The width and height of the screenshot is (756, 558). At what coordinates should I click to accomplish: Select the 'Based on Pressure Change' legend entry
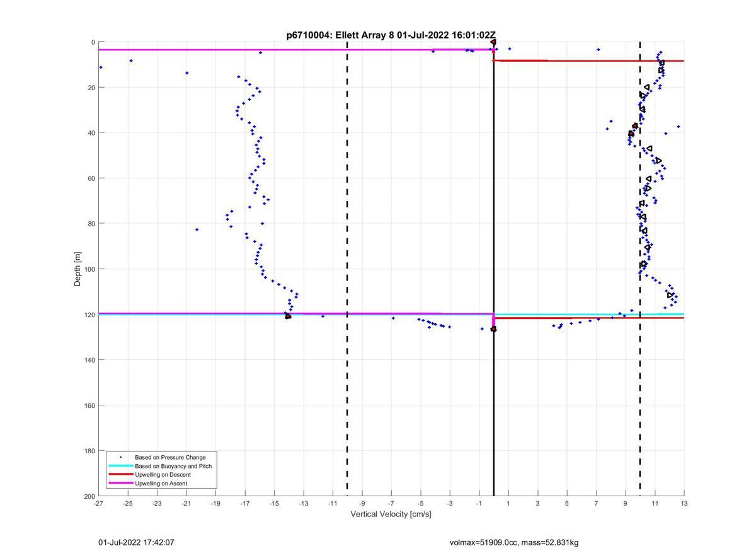(170, 457)
